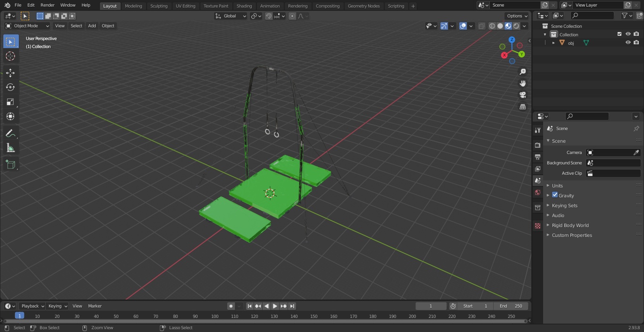Toggle snapping magnet
Image resolution: width=644 pixels, height=332 pixels.
(269, 16)
